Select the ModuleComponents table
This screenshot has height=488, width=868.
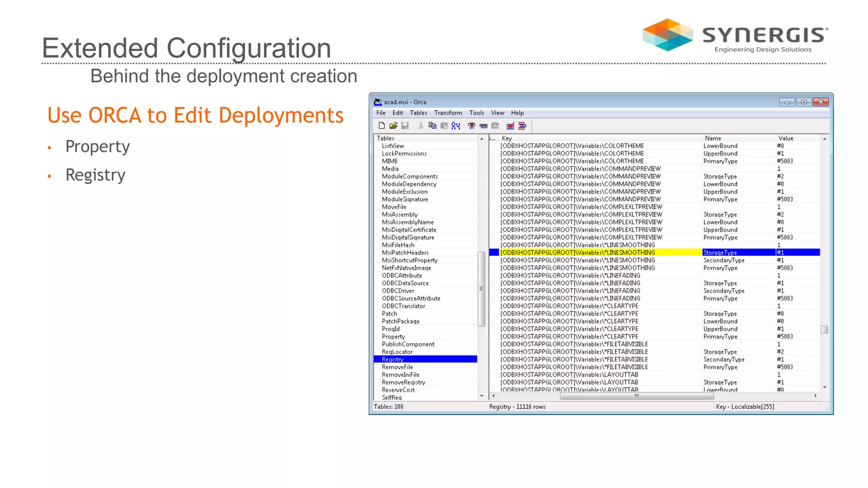(409, 176)
